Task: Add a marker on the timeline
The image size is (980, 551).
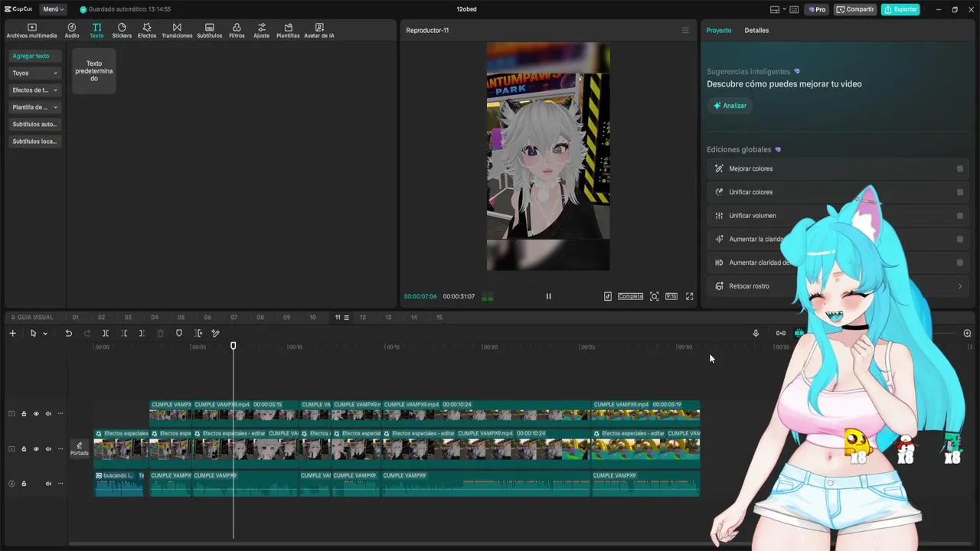Action: click(x=179, y=333)
